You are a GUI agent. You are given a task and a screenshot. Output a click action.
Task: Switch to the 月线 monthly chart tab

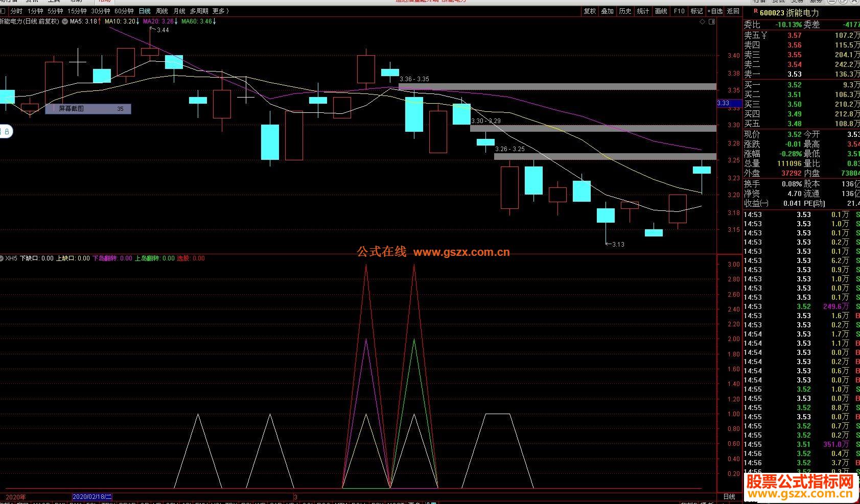[x=179, y=11]
